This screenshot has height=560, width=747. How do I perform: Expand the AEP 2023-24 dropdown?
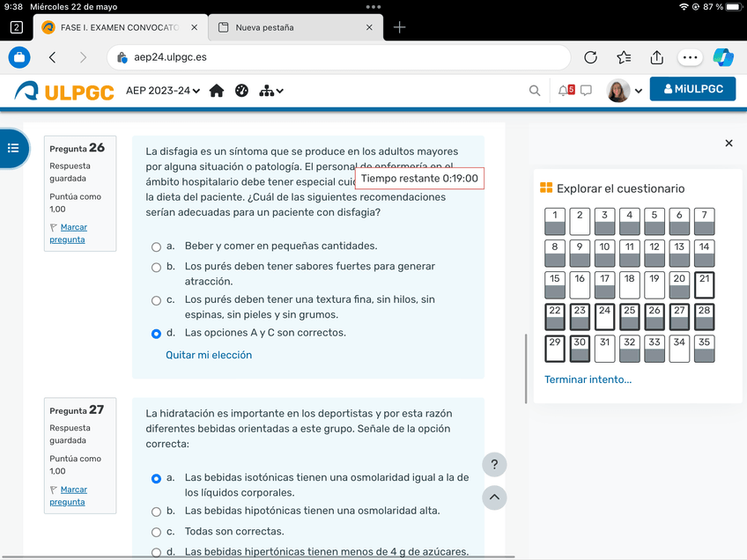point(163,91)
